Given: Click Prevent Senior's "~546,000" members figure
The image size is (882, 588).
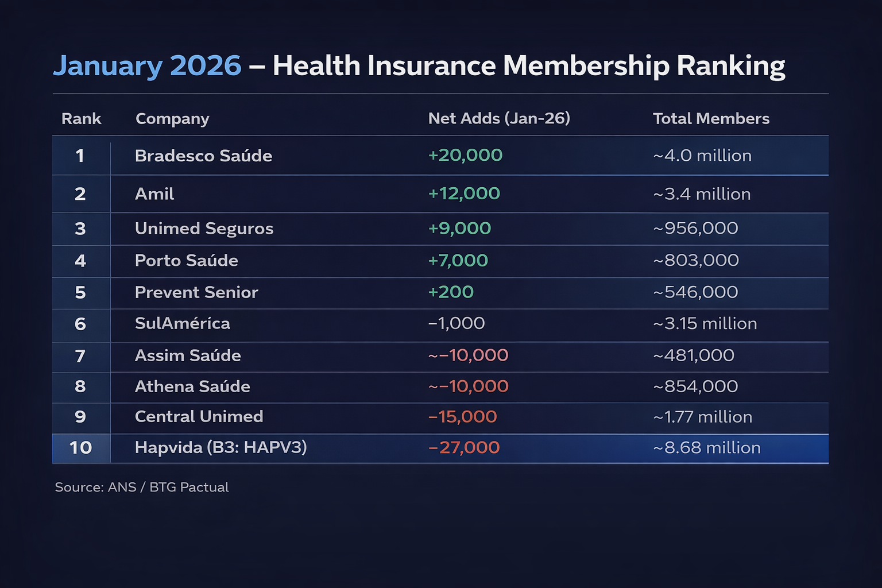Looking at the screenshot, I should click(x=695, y=292).
